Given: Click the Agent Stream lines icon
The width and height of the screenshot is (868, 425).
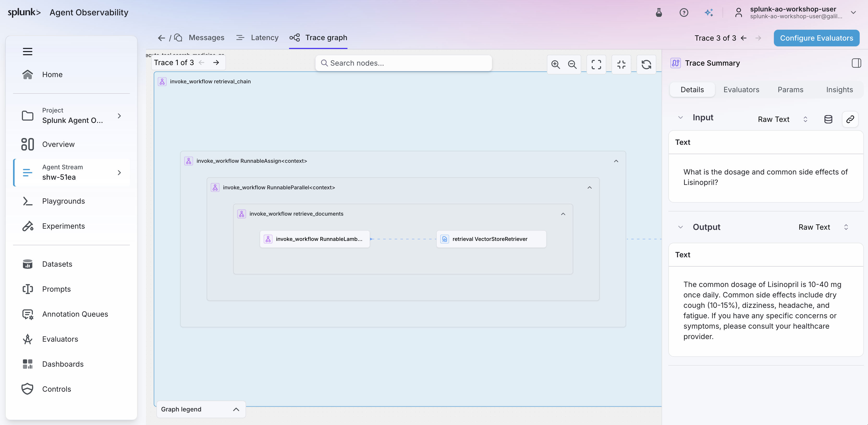Looking at the screenshot, I should [x=28, y=172].
